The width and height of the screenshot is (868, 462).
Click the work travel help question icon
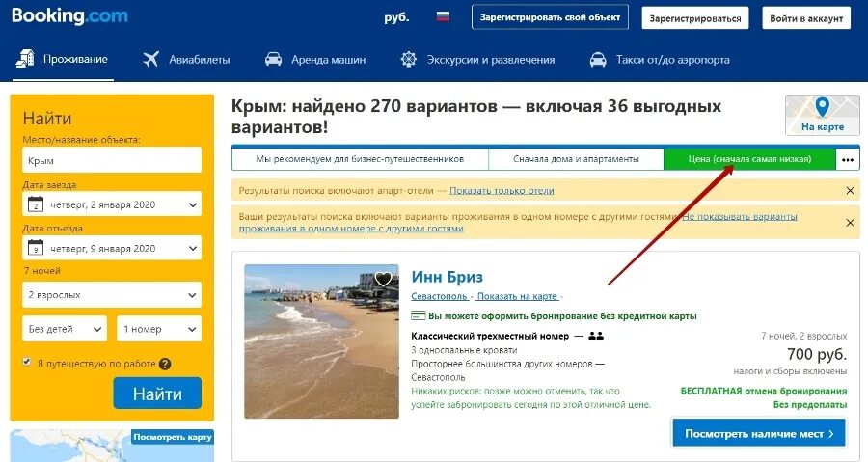165,364
